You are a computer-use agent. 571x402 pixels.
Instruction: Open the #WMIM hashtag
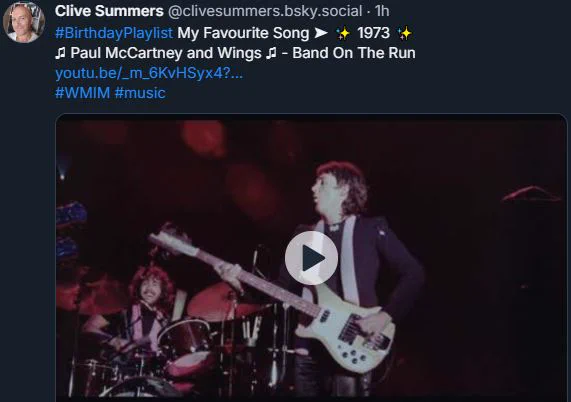coord(83,93)
